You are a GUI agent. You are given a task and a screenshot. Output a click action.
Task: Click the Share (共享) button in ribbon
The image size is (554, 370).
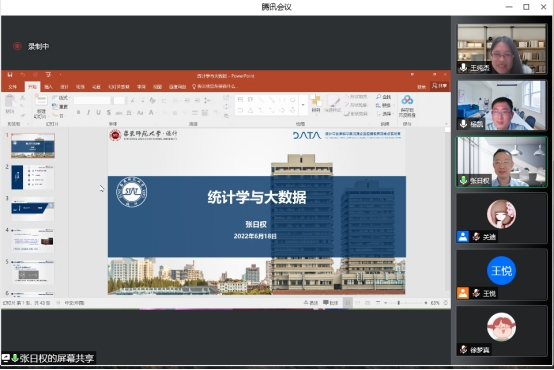(x=440, y=86)
